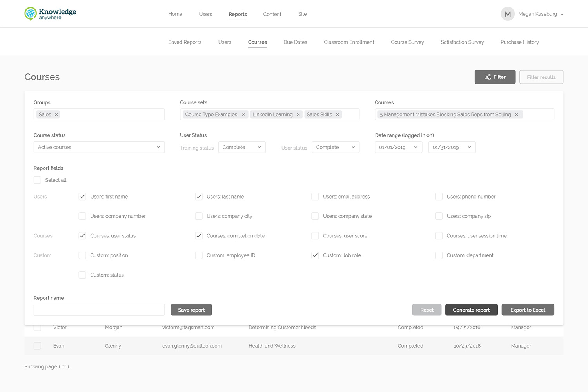Image resolution: width=588 pixels, height=392 pixels.
Task: Click the Generate report button
Action: (x=471, y=310)
